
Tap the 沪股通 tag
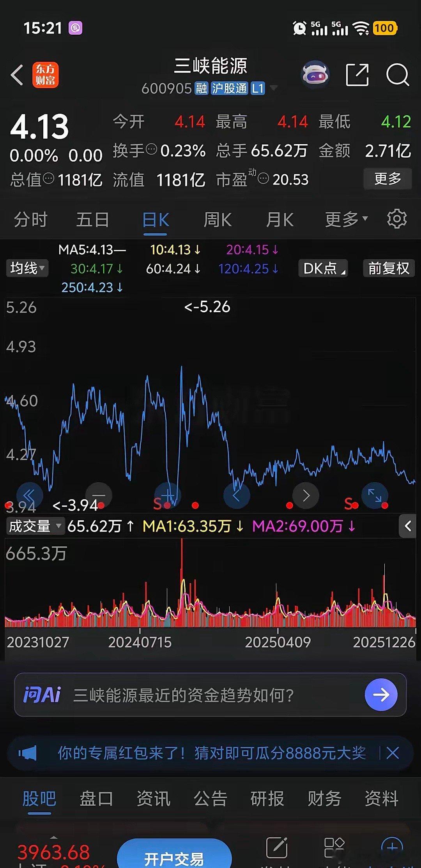[x=229, y=88]
